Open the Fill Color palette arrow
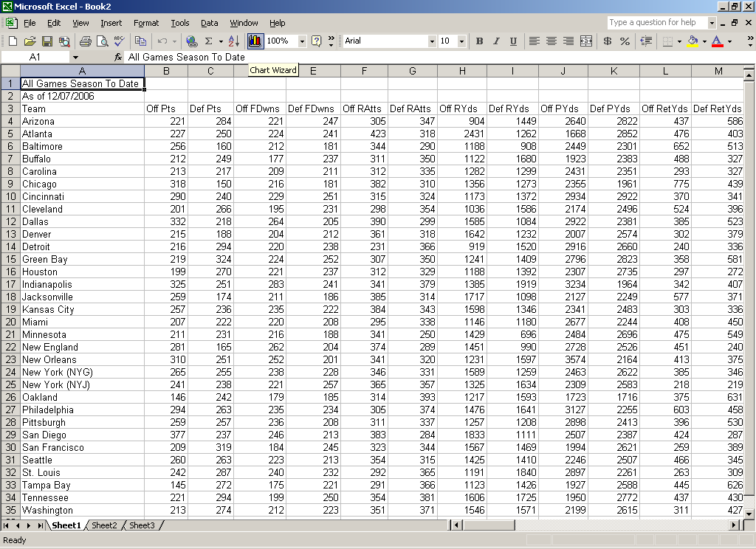 (704, 41)
